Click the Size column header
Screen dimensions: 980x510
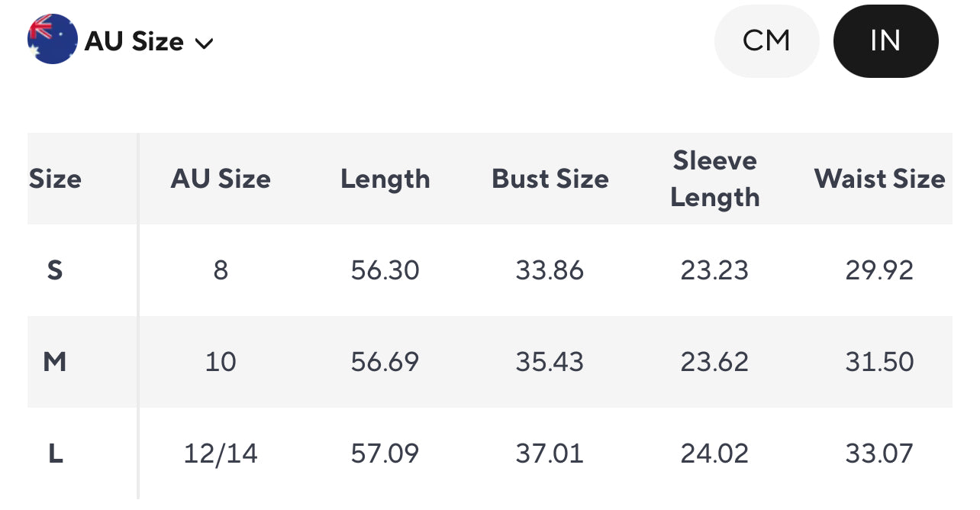[55, 179]
